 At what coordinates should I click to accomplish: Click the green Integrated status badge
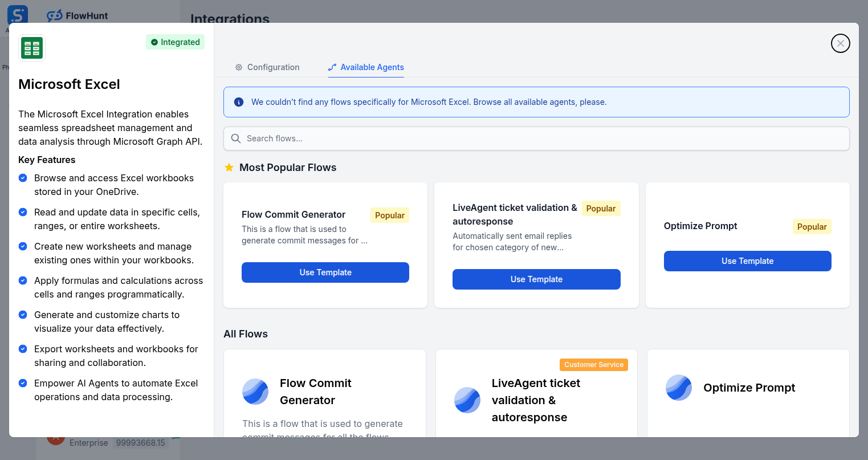tap(175, 42)
